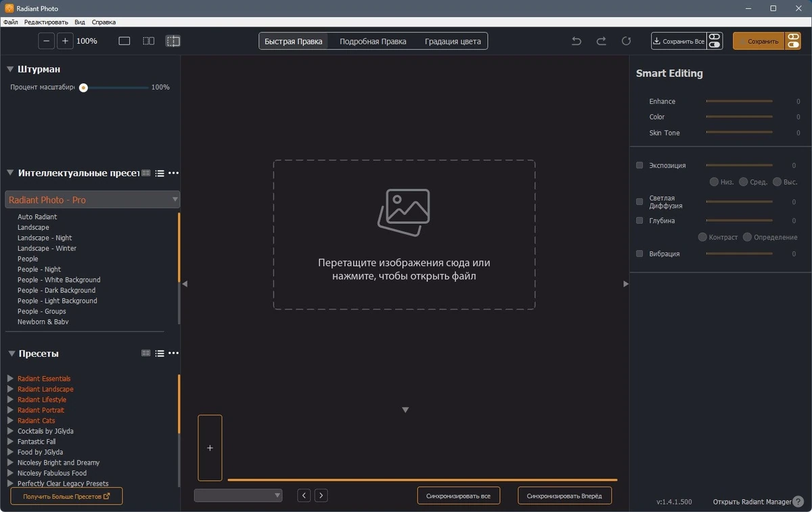This screenshot has width=812, height=512.
Task: Click Получить Больше Пресетов link button
Action: 66,496
